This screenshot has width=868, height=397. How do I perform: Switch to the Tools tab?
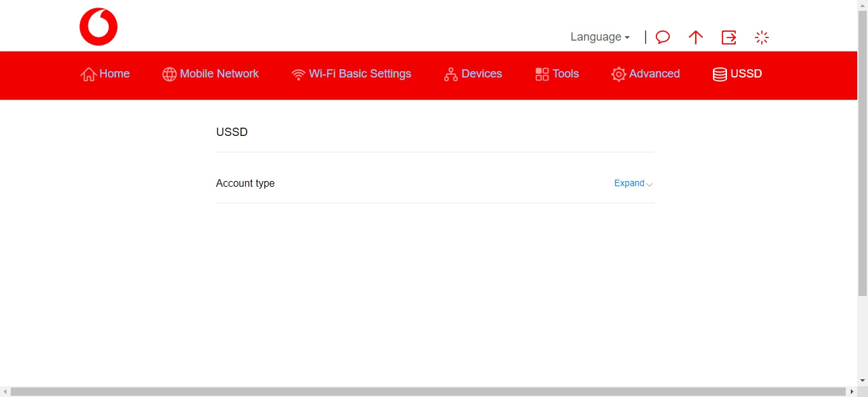(x=566, y=74)
